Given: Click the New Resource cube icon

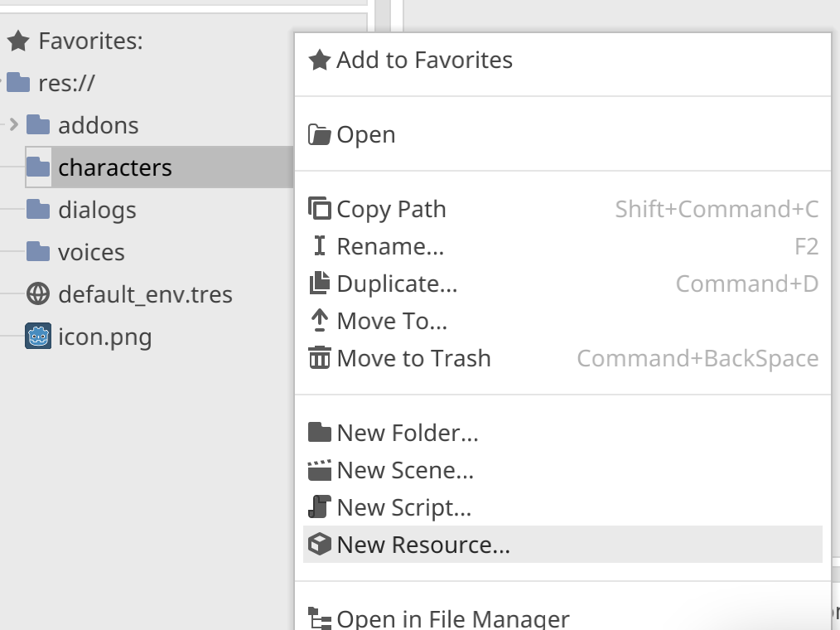Looking at the screenshot, I should click(319, 545).
